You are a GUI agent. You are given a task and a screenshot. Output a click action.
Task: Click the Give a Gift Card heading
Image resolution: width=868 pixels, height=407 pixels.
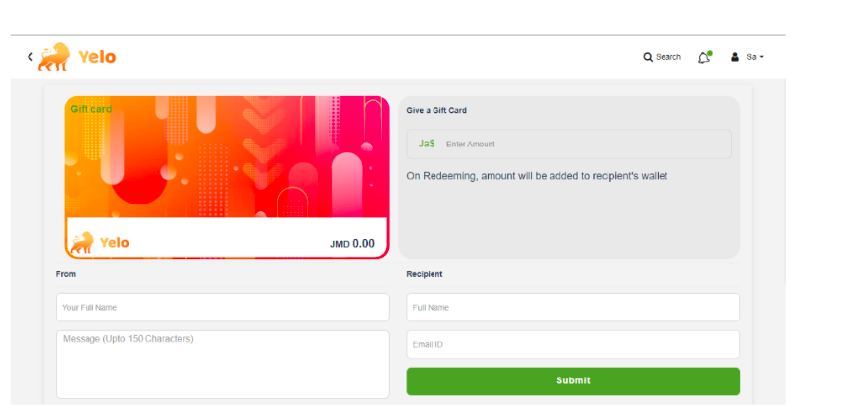[x=436, y=110]
